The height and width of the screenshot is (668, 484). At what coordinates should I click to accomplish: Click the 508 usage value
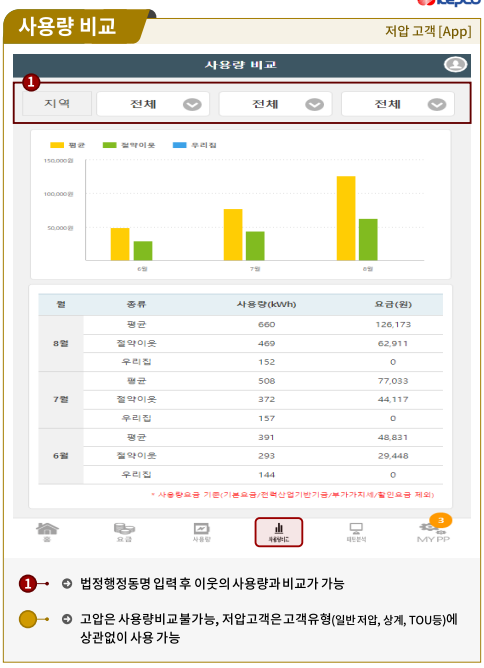point(267,381)
